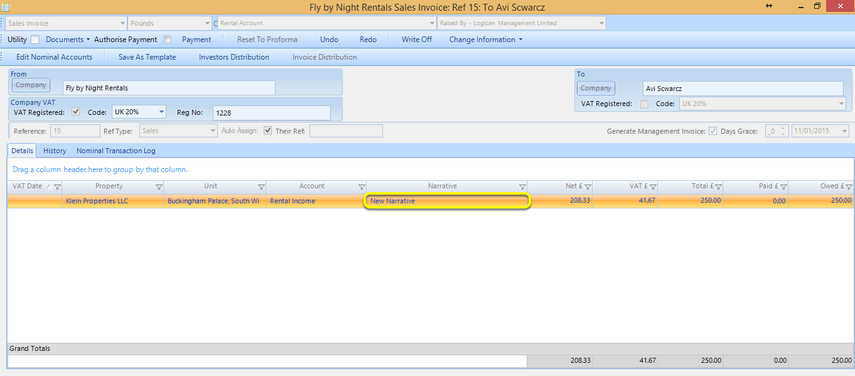The height and width of the screenshot is (376, 855).
Task: Switch to the Details tab
Action: coord(22,151)
